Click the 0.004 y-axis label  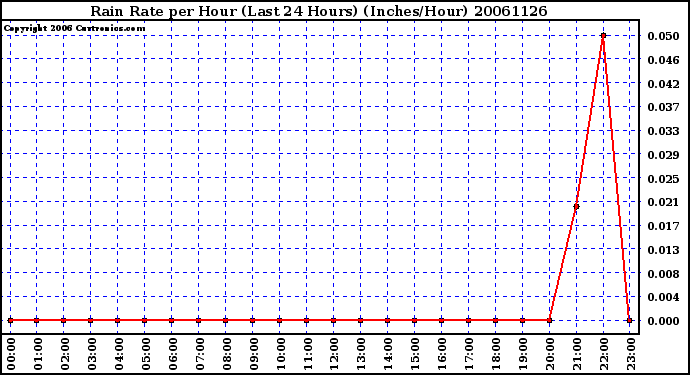pyautogui.click(x=663, y=298)
